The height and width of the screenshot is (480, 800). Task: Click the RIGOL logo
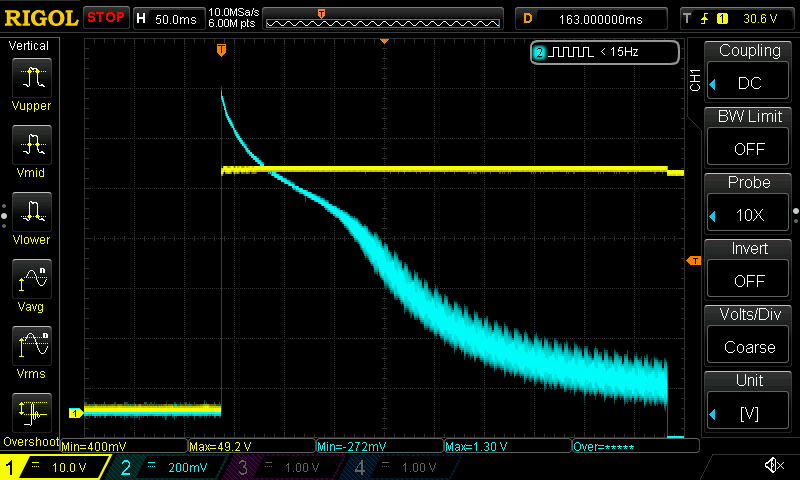pos(41,18)
